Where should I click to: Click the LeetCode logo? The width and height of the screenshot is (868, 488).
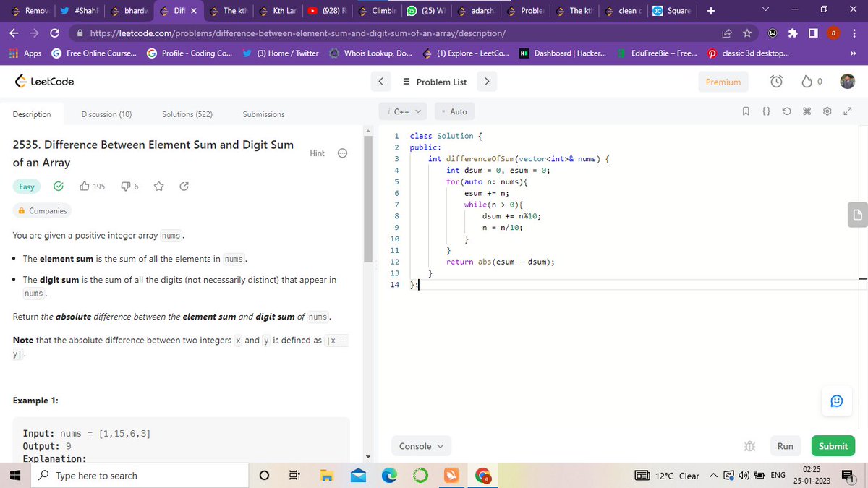tap(44, 82)
